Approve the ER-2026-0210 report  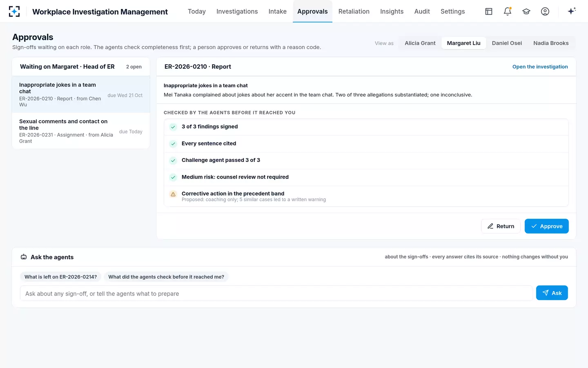547,226
